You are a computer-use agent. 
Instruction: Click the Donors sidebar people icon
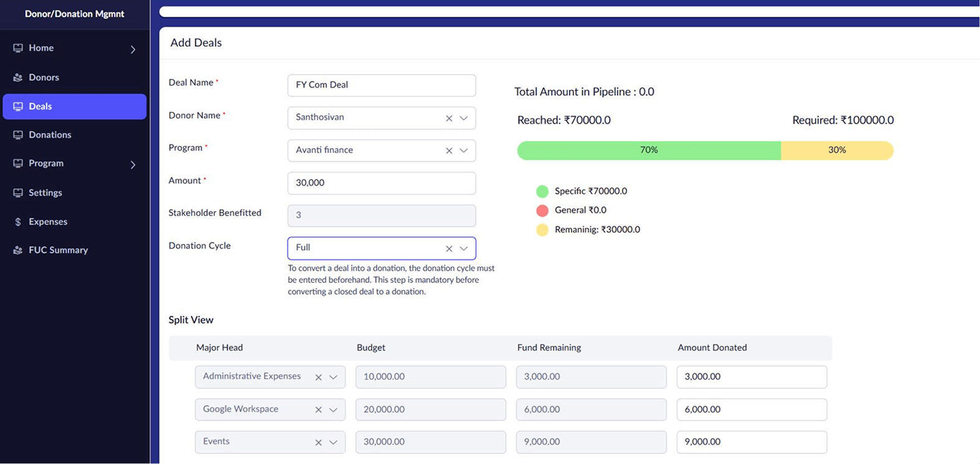point(18,78)
